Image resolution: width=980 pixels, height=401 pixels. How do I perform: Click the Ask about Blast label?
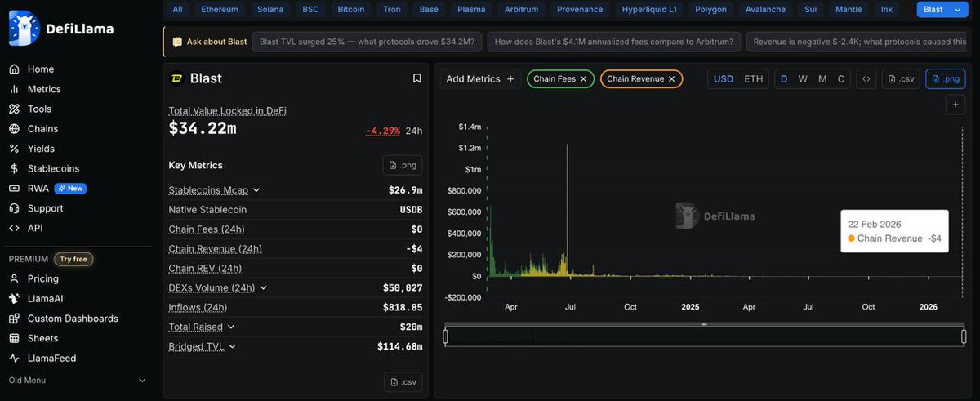(x=208, y=42)
